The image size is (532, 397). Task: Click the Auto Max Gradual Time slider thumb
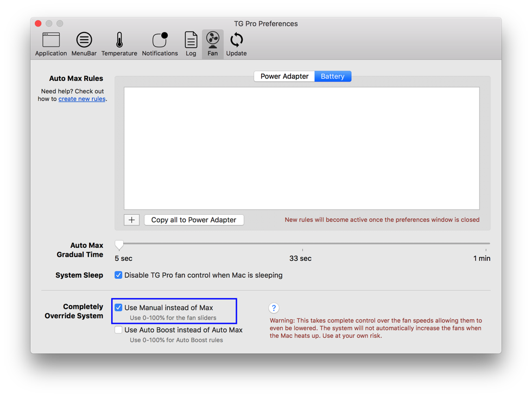click(119, 245)
